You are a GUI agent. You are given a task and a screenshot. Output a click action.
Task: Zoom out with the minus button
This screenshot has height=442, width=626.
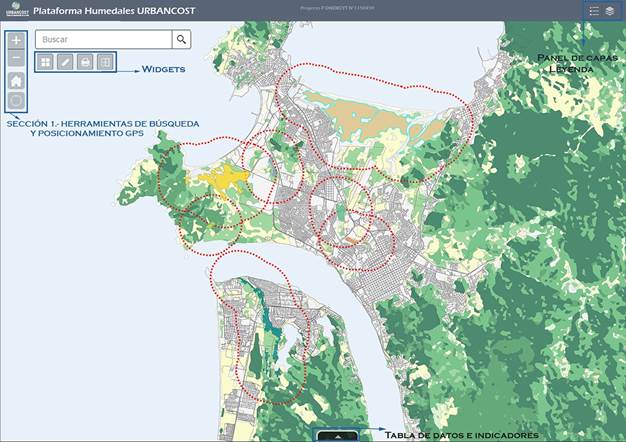[16, 59]
